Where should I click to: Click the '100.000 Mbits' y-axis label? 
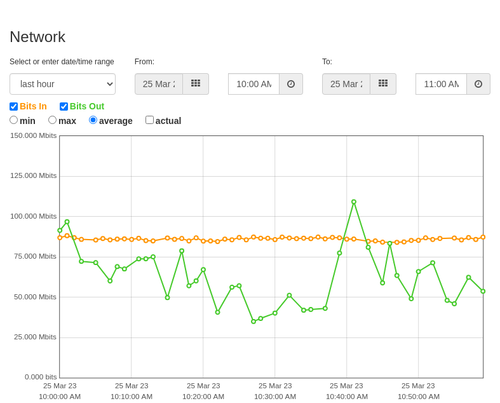33,216
